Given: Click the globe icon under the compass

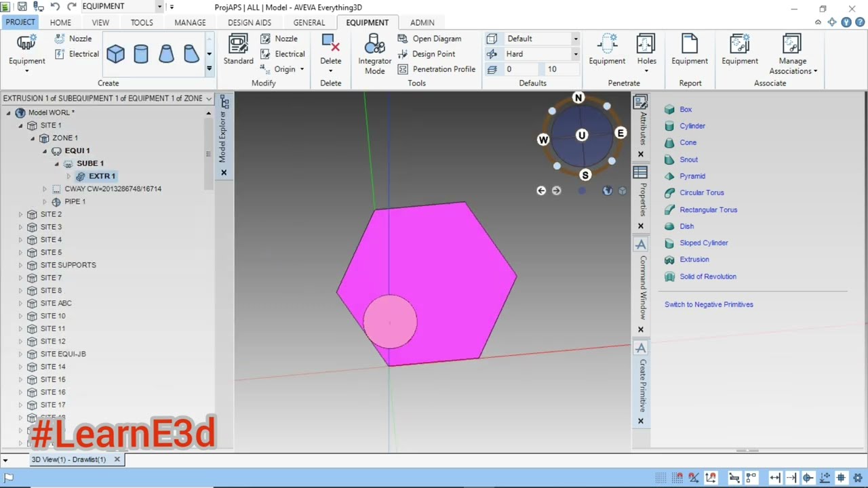Looking at the screenshot, I should pyautogui.click(x=607, y=190).
